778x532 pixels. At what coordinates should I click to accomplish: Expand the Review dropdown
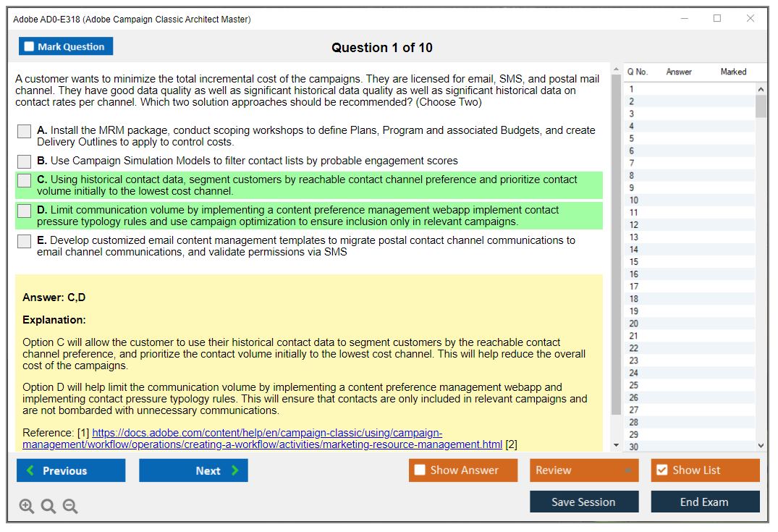(x=627, y=470)
